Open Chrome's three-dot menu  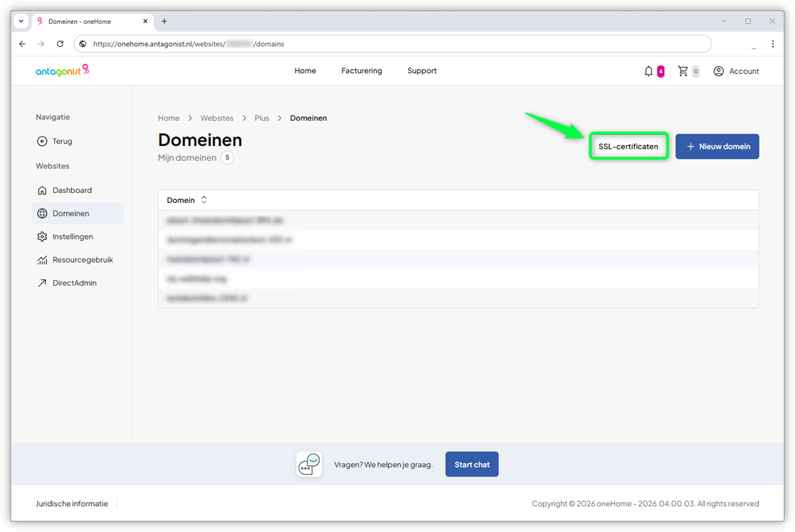(x=772, y=44)
